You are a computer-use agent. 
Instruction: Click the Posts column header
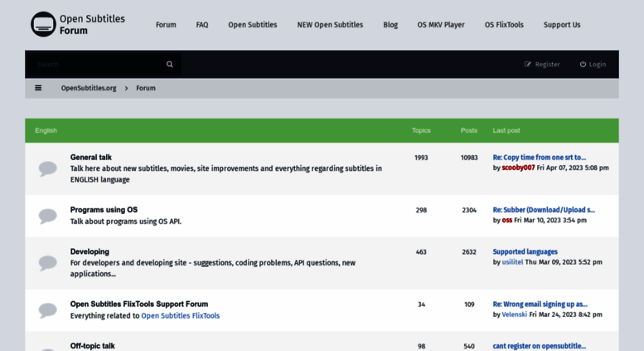(469, 130)
